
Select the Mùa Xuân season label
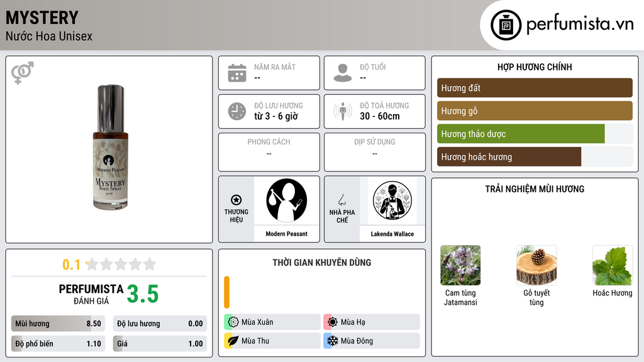257,322
